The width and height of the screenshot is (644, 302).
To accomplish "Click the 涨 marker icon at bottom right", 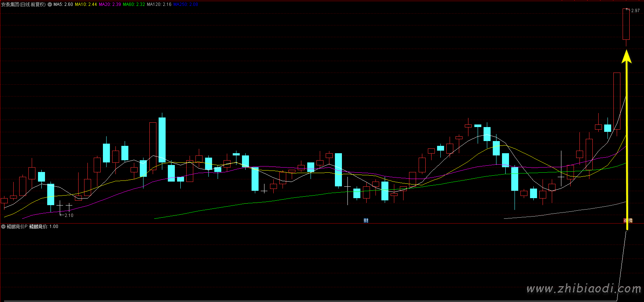I will coord(626,221).
